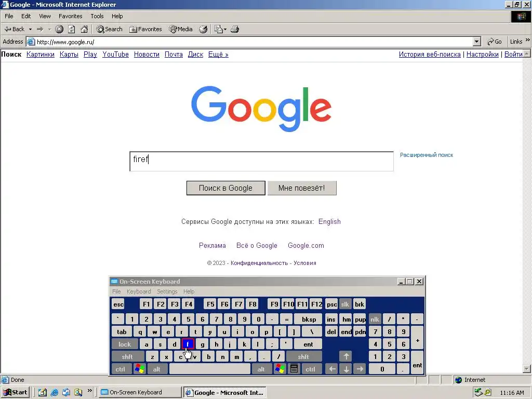Open the Search pane toolbar button
The height and width of the screenshot is (399, 532).
tap(109, 29)
